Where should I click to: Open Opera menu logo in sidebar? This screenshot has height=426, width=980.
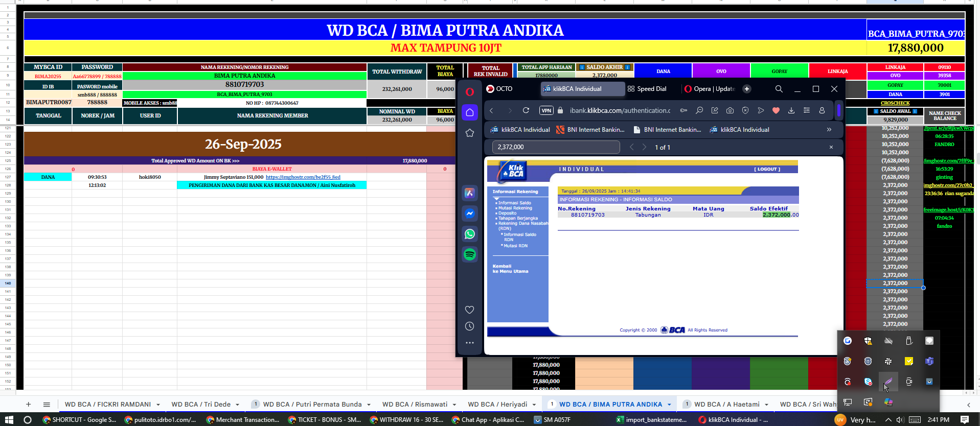click(x=469, y=92)
